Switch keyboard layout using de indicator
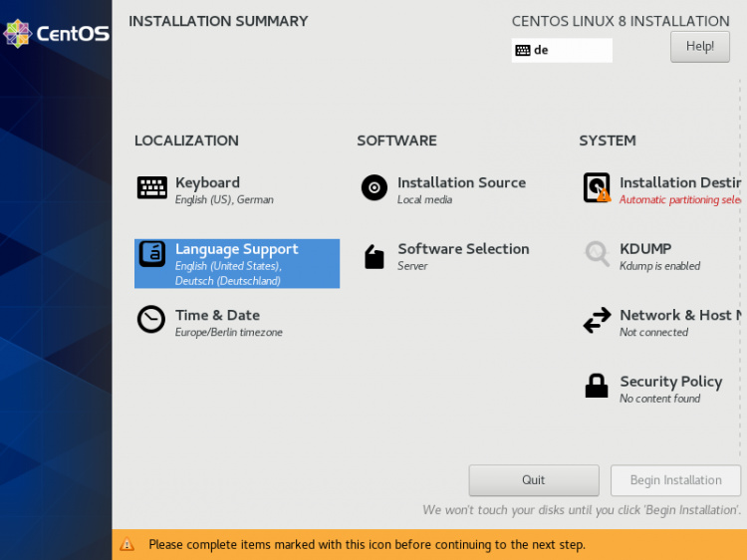747x560 pixels. [x=562, y=50]
